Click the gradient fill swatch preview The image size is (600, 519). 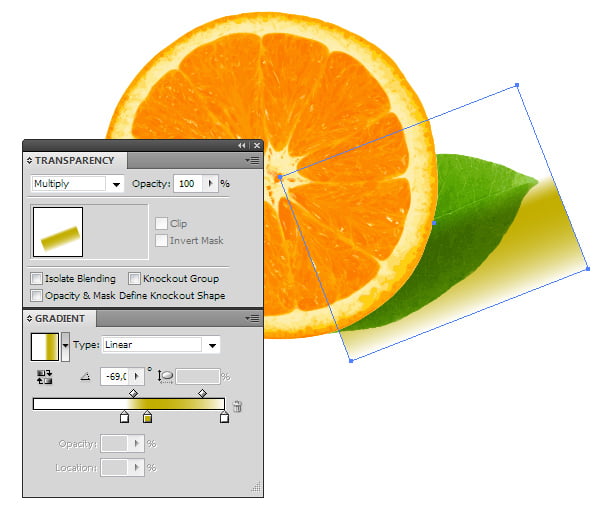click(x=45, y=347)
